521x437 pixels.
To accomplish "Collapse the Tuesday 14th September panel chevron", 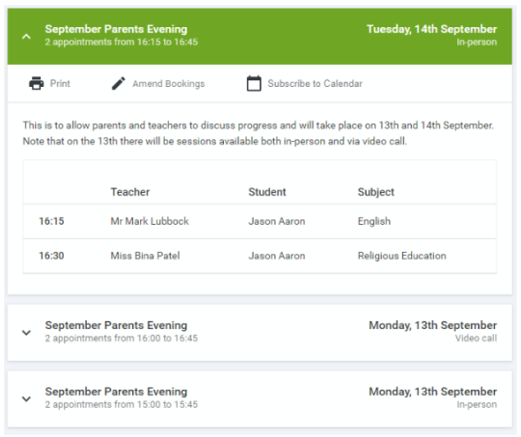I will tap(26, 36).
